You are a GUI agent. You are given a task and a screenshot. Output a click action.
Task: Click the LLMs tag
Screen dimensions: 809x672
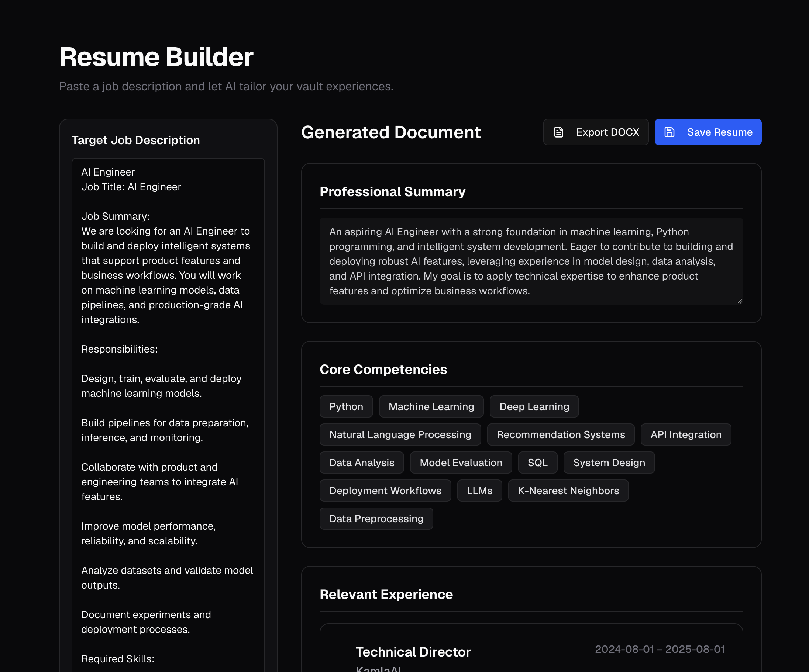click(480, 491)
